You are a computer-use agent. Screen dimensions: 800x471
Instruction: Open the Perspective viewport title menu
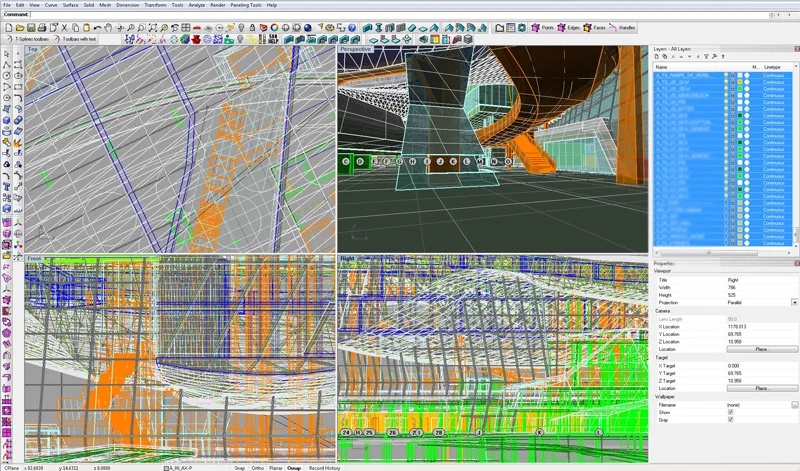(x=355, y=48)
